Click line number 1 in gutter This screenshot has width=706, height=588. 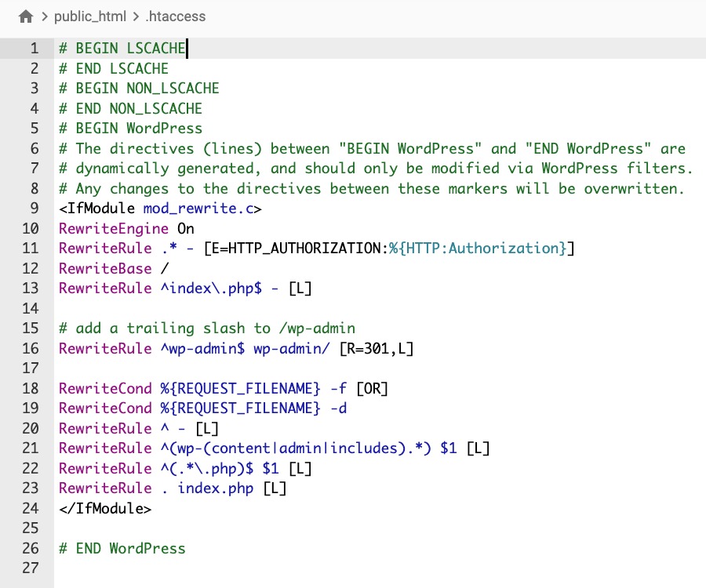coord(35,48)
